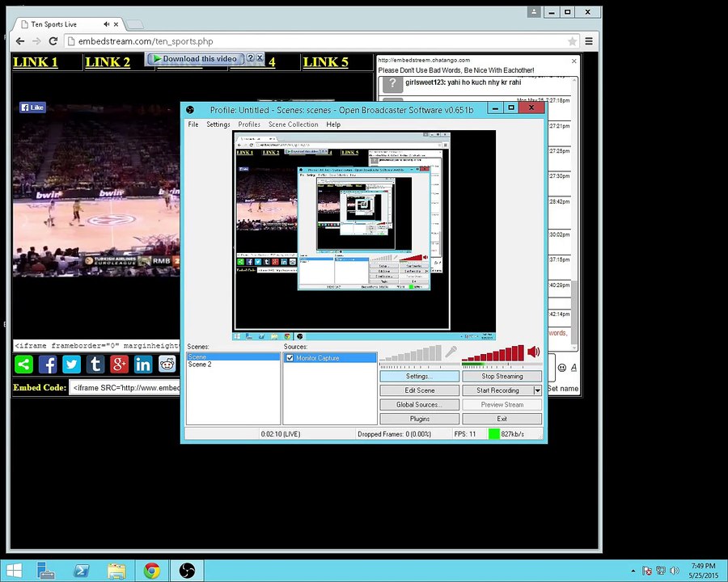Share the stream via Google Plus icon
The image size is (728, 582).
[x=120, y=365]
